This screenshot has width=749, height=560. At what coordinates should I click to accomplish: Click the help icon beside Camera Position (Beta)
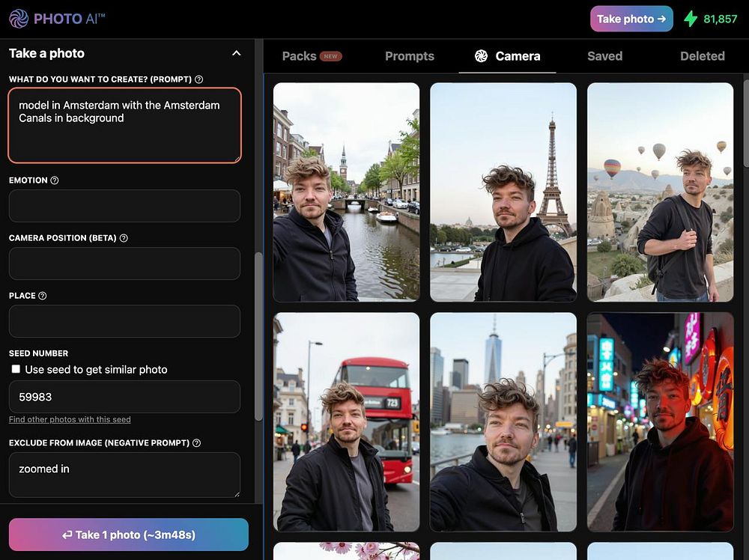(124, 238)
